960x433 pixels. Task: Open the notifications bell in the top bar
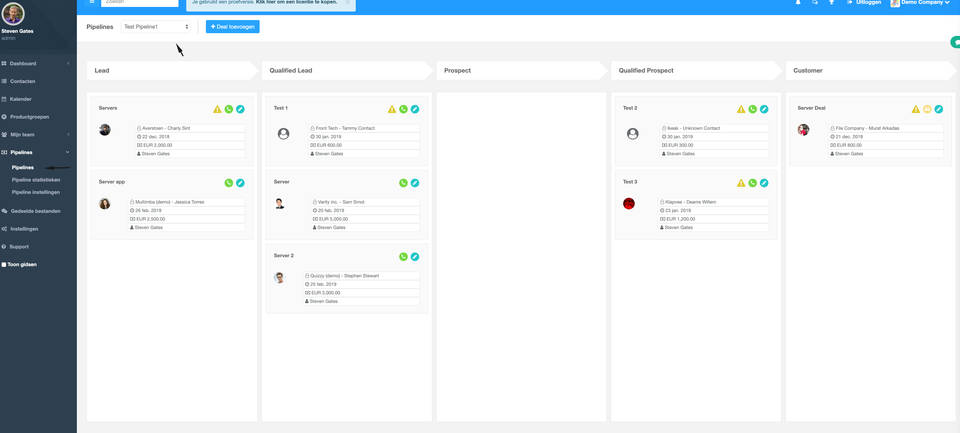[x=798, y=3]
